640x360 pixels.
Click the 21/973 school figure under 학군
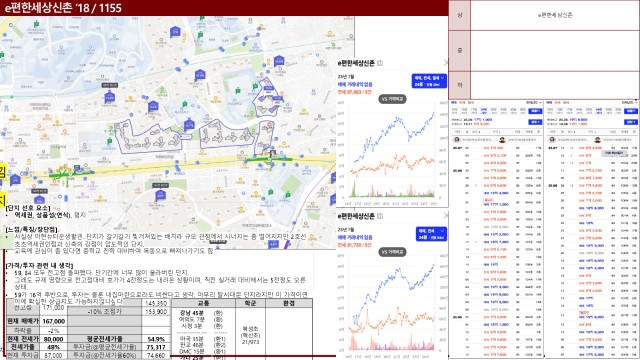click(x=250, y=342)
